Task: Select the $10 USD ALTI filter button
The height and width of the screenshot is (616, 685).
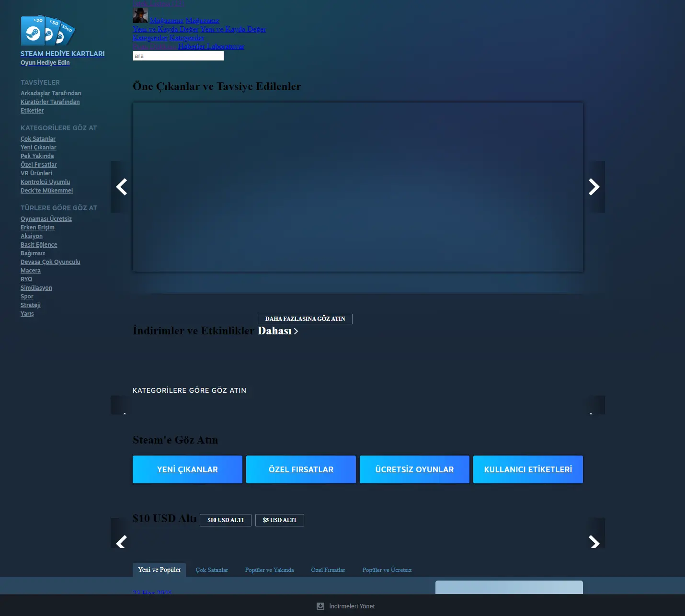Action: pyautogui.click(x=226, y=520)
